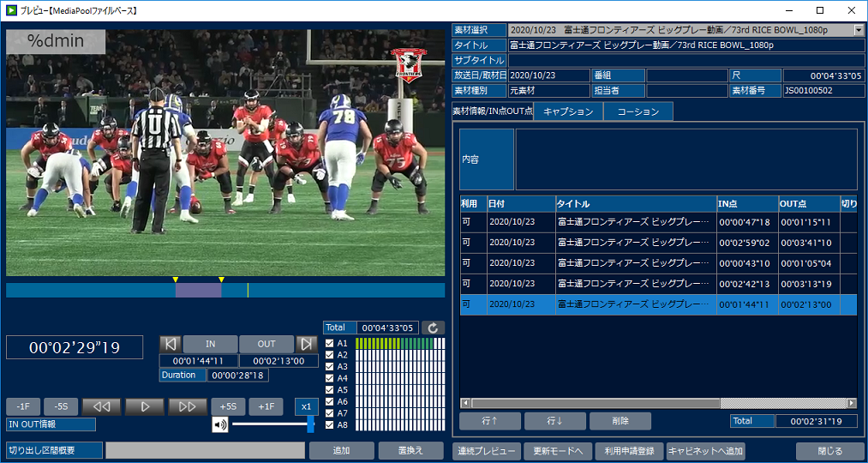The height and width of the screenshot is (463, 868).
Task: Adjust the volume slider handle
Action: pyautogui.click(x=310, y=424)
